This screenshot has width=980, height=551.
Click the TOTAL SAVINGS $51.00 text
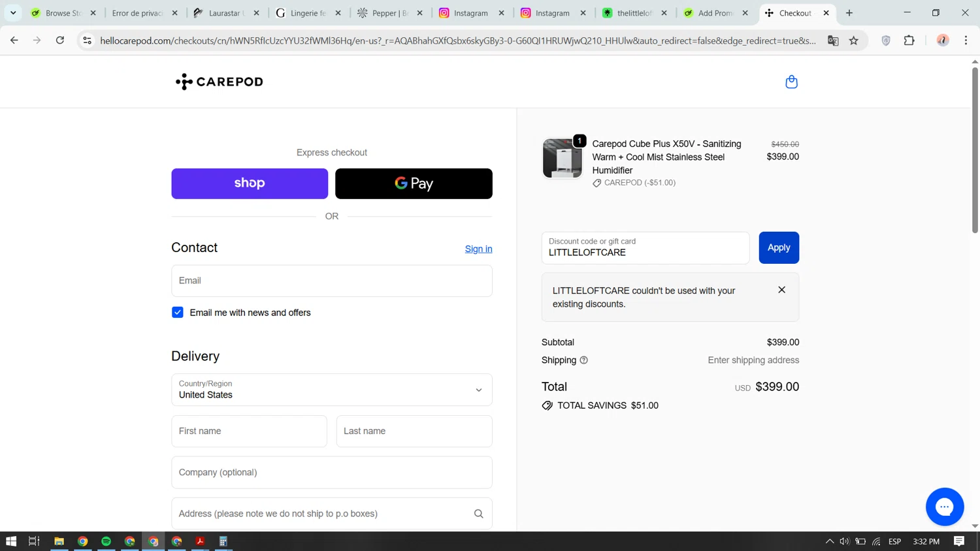[x=608, y=405]
